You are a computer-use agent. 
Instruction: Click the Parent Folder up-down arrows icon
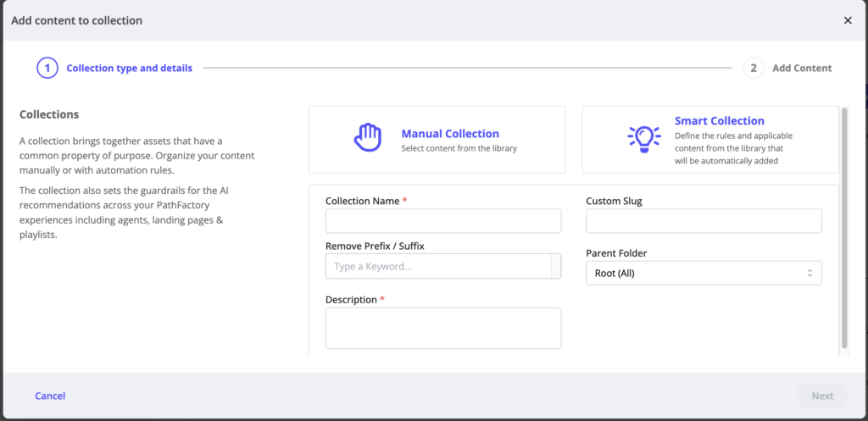(810, 273)
